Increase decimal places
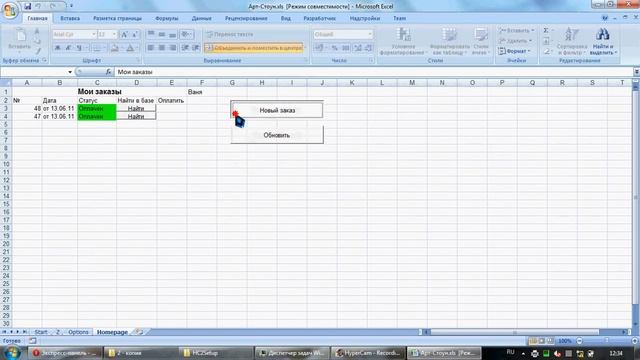 point(358,48)
